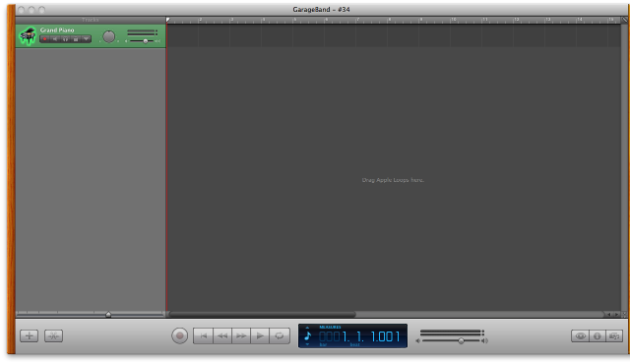Open the track info pane

coord(598,335)
